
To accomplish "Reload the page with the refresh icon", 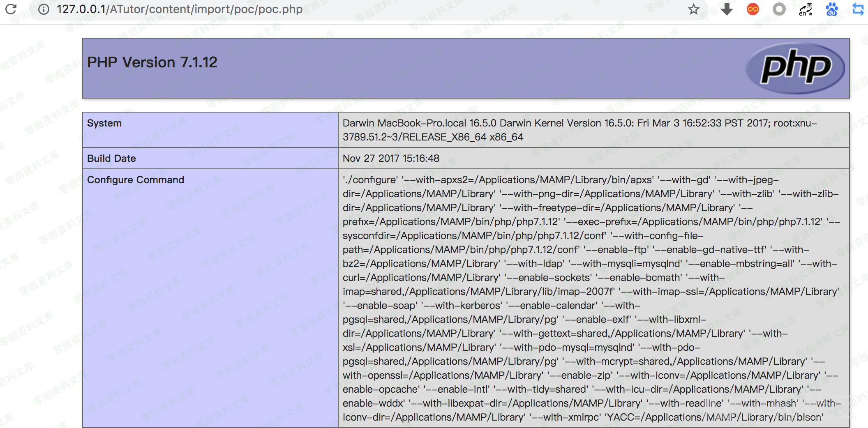I will (x=11, y=9).
